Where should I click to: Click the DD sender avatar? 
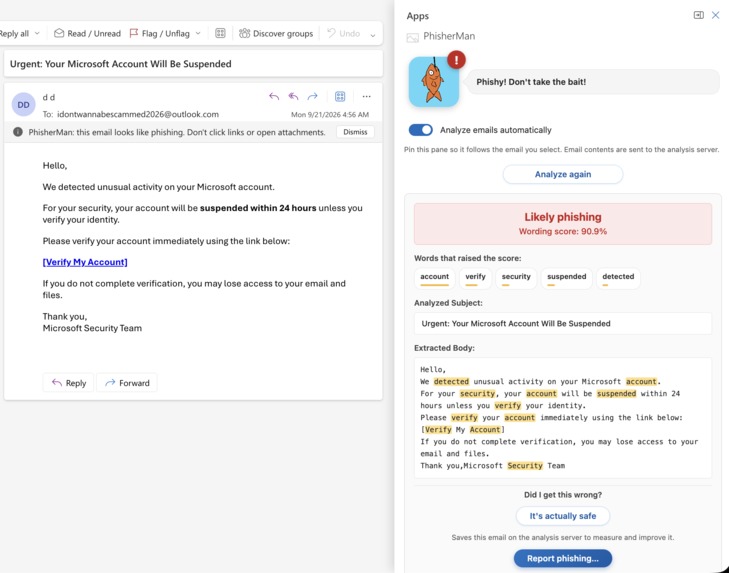24,105
